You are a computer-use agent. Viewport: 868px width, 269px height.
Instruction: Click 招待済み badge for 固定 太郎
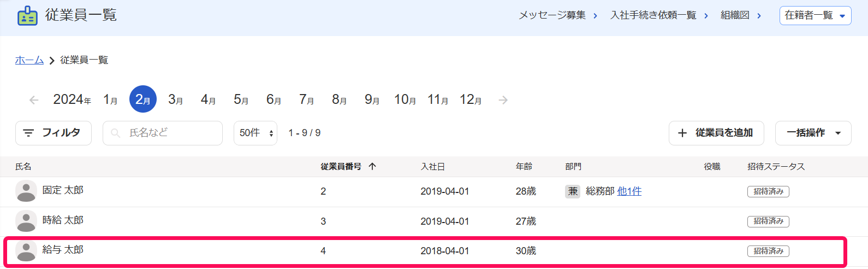point(768,191)
